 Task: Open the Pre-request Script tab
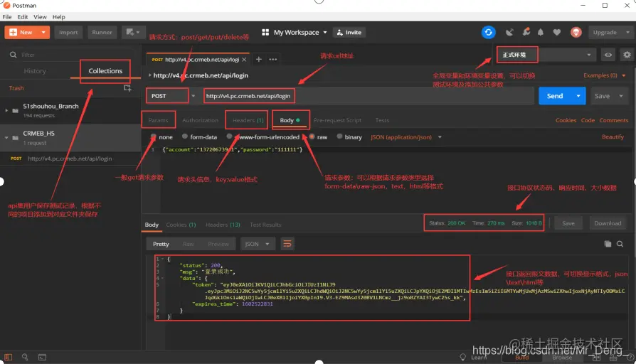pyautogui.click(x=337, y=120)
